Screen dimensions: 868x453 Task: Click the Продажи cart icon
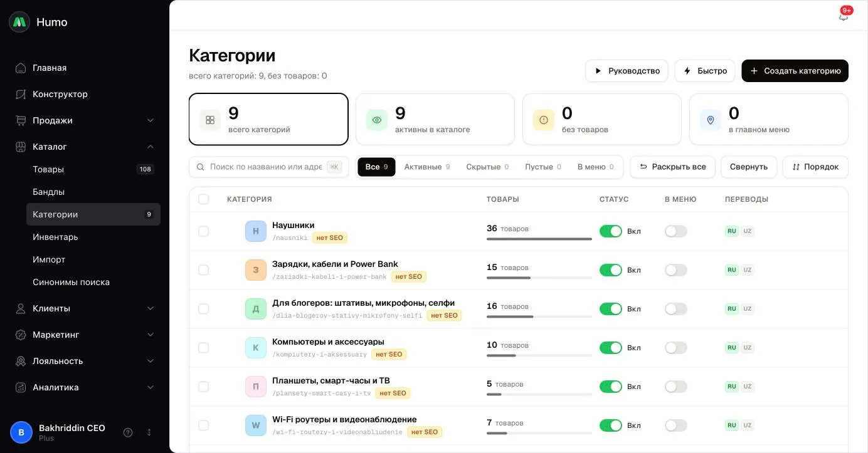(x=21, y=120)
